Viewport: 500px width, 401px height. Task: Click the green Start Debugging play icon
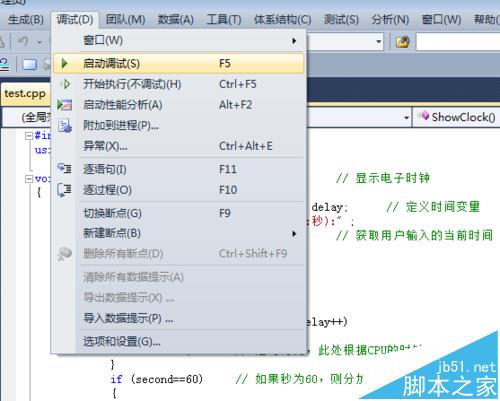65,63
